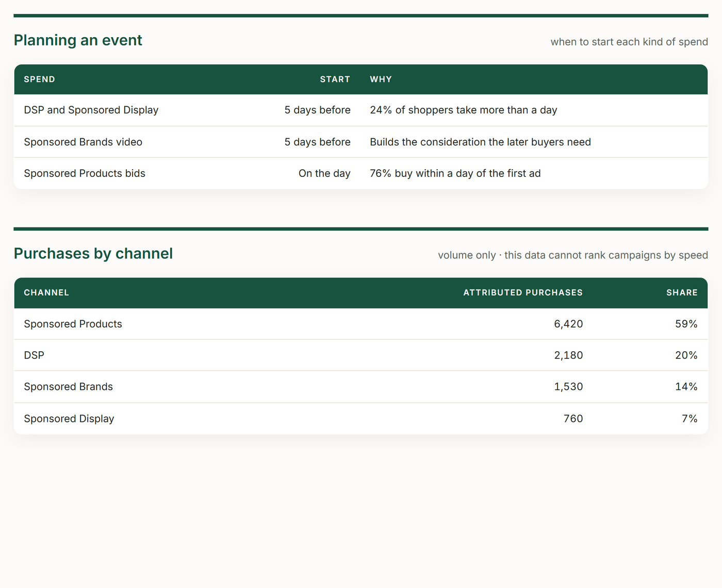Select the 'Sponsored Products' channel cell

point(73,324)
